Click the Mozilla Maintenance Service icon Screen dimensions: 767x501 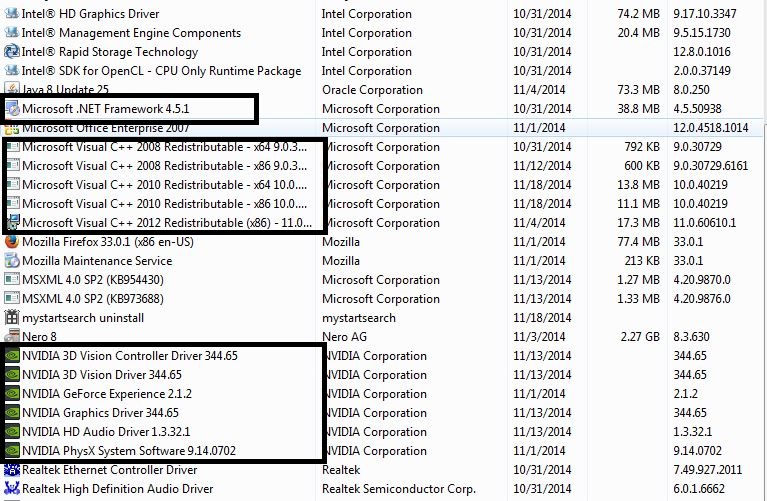point(11,261)
